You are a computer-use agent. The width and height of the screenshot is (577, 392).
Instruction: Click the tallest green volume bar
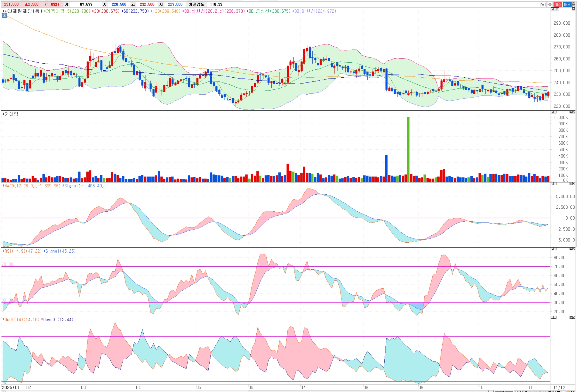[x=408, y=149]
